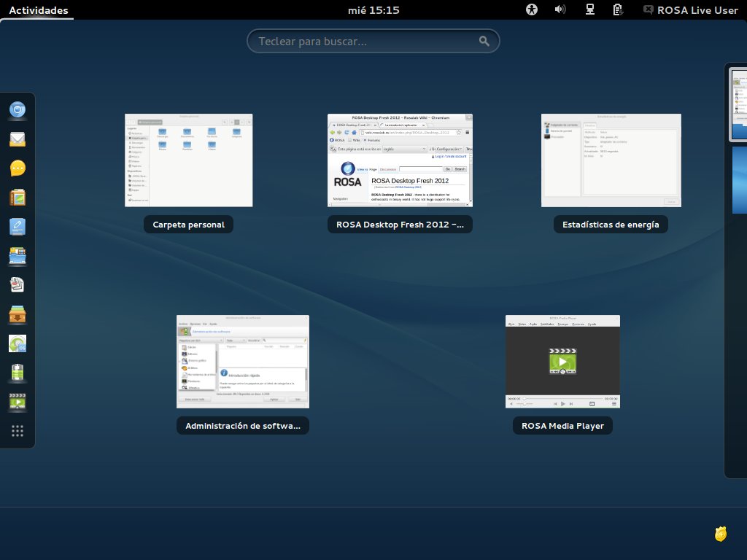The height and width of the screenshot is (560, 747).
Task: Open the volume speaker indicator
Action: (560, 9)
